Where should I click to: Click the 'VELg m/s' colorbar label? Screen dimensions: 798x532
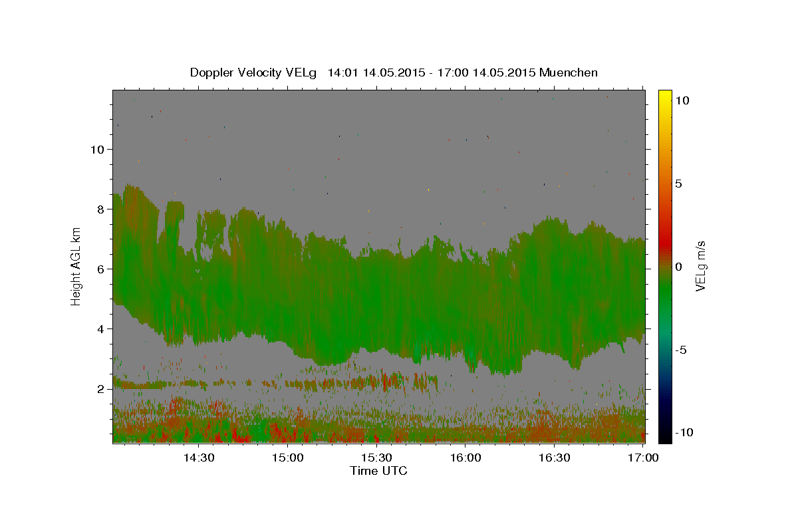pyautogui.click(x=700, y=266)
